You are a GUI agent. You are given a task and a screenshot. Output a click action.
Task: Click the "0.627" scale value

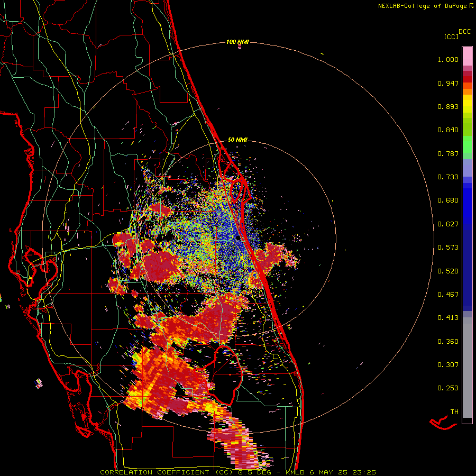[x=448, y=224]
